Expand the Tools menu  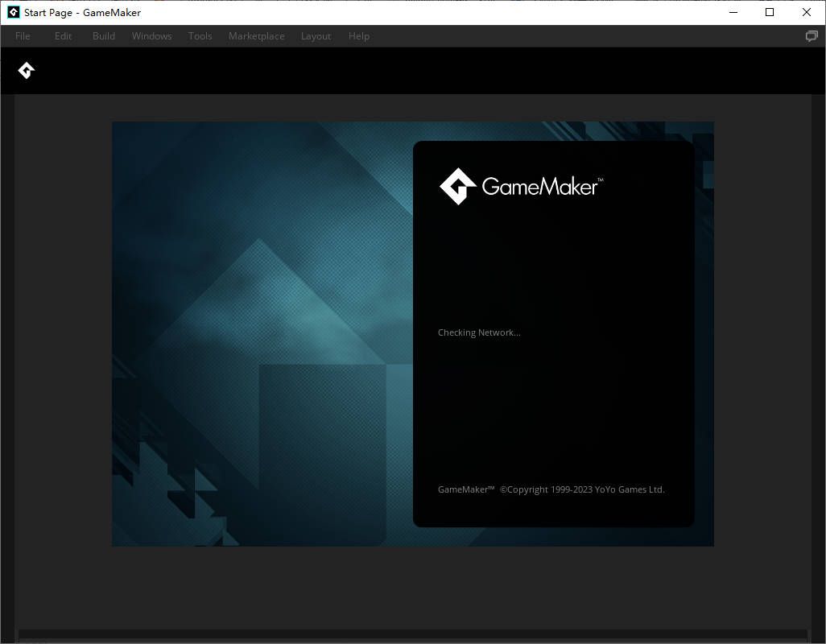(200, 36)
